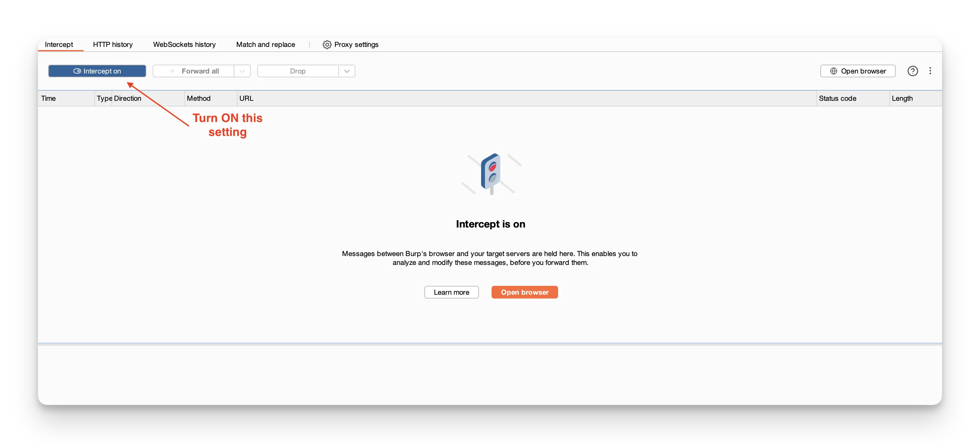
Task: Click the Learn more button
Action: [451, 292]
